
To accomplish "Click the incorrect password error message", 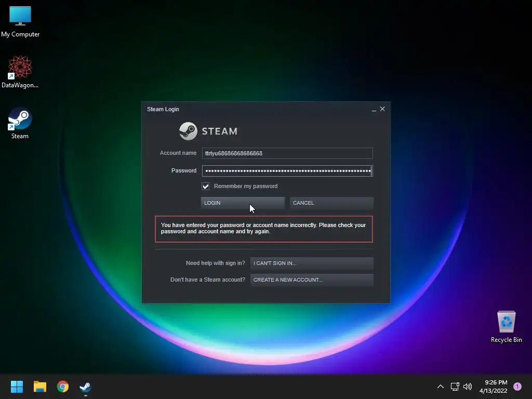I will click(x=263, y=229).
